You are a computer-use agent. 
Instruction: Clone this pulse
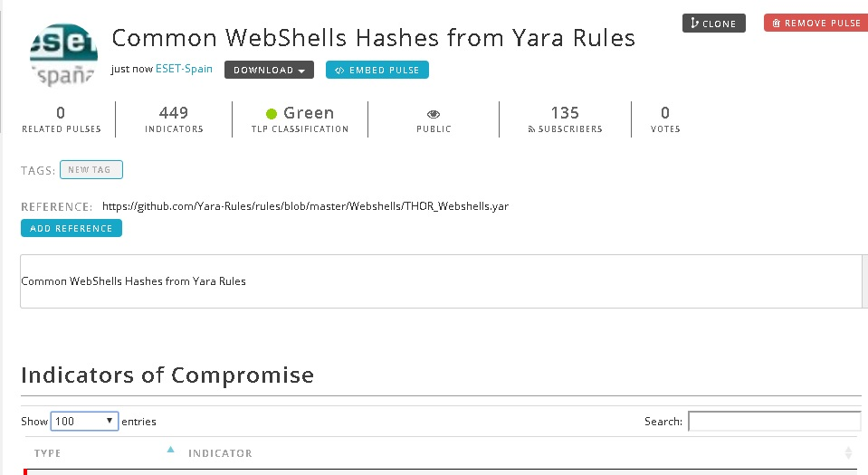(714, 24)
